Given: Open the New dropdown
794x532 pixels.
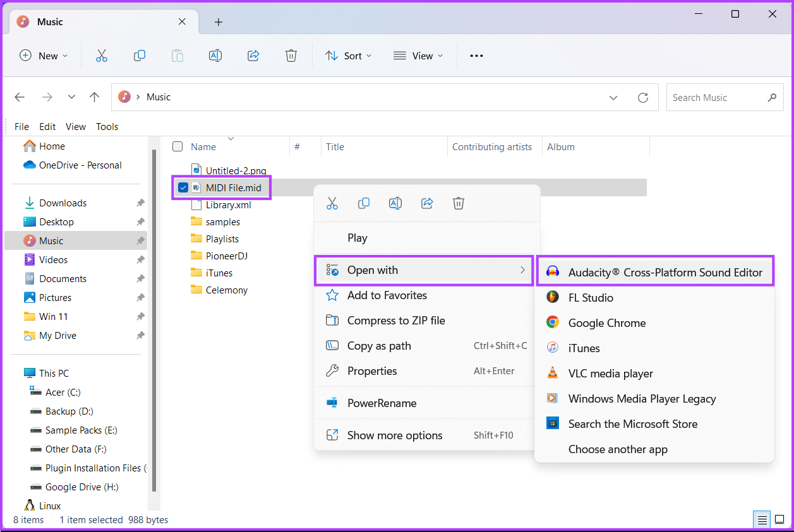Looking at the screenshot, I should 44,56.
